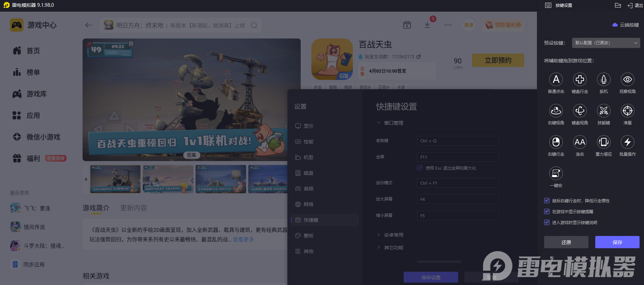
Task: Toggle 进入游戏时显示按键说明 checkbox
Action: [547, 222]
